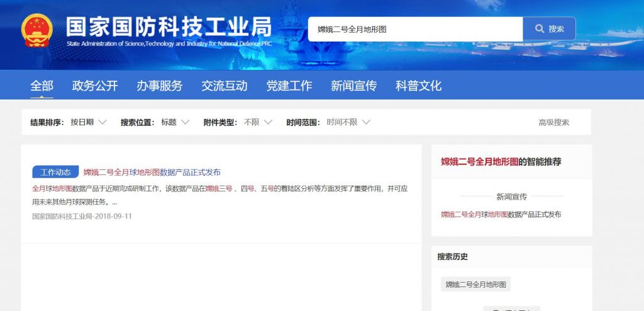Click the chevron next to 标题

(x=186, y=122)
